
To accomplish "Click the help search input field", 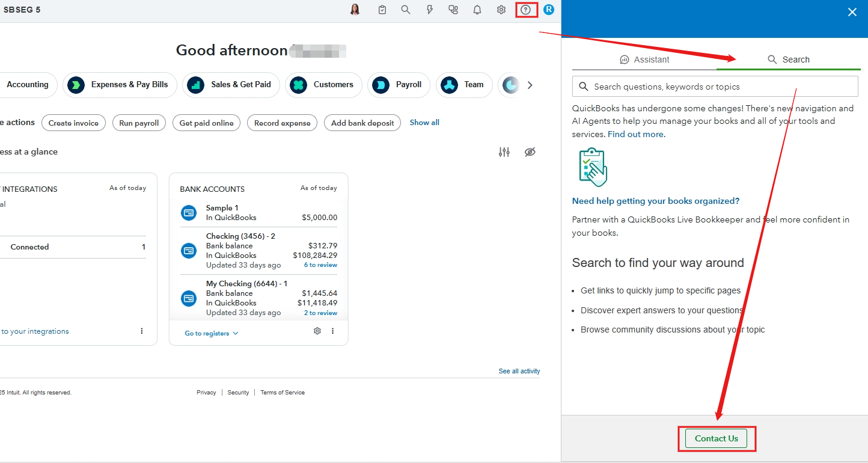I will [x=715, y=87].
